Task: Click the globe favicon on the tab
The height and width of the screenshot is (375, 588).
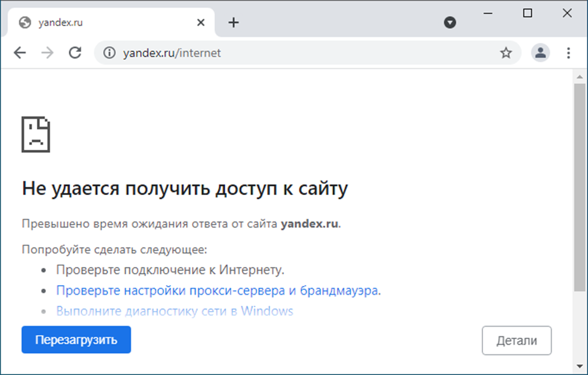Action: pos(25,22)
